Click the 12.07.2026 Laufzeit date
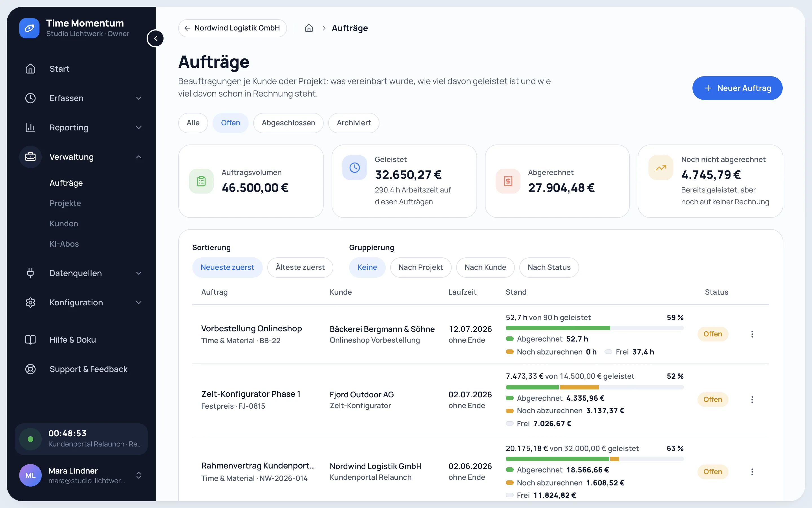812x508 pixels. (x=470, y=329)
